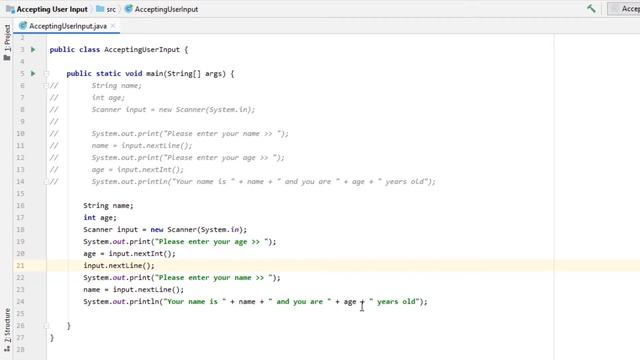
Task: Click the active println 'Your name is' statement
Action: click(x=255, y=302)
